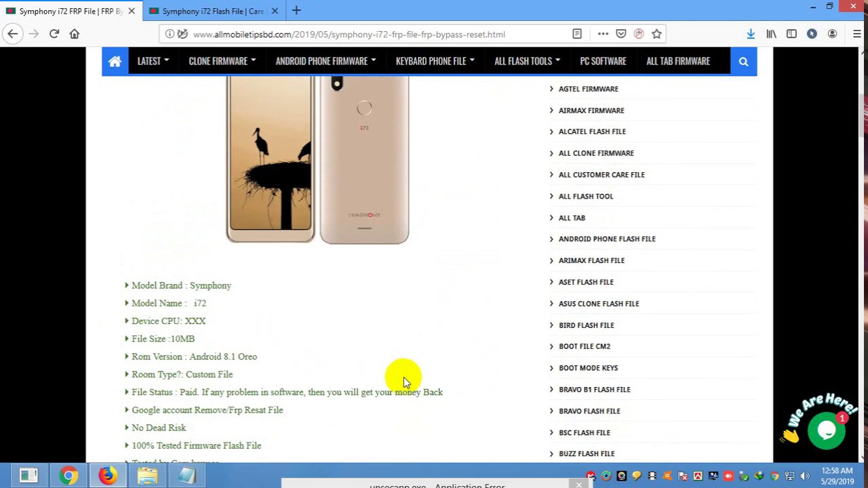Click the 'No Dead Risk' line
The width and height of the screenshot is (868, 488).
(x=159, y=428)
